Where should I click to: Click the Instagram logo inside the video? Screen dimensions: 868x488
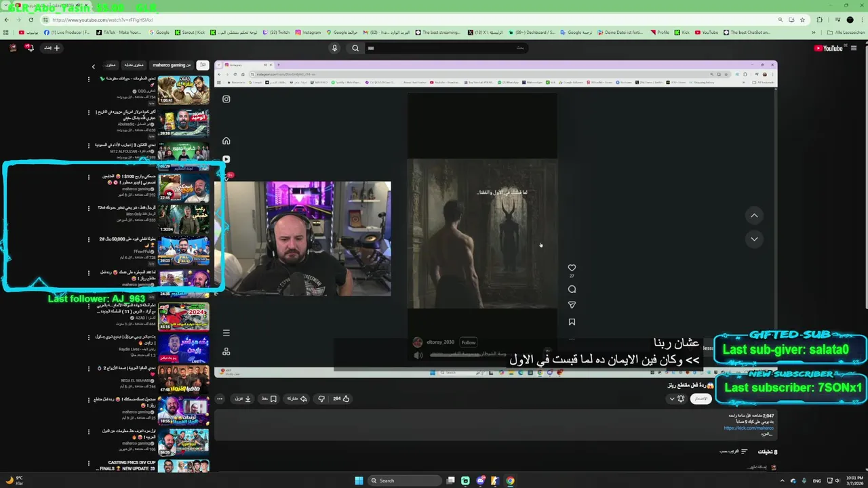pos(226,99)
